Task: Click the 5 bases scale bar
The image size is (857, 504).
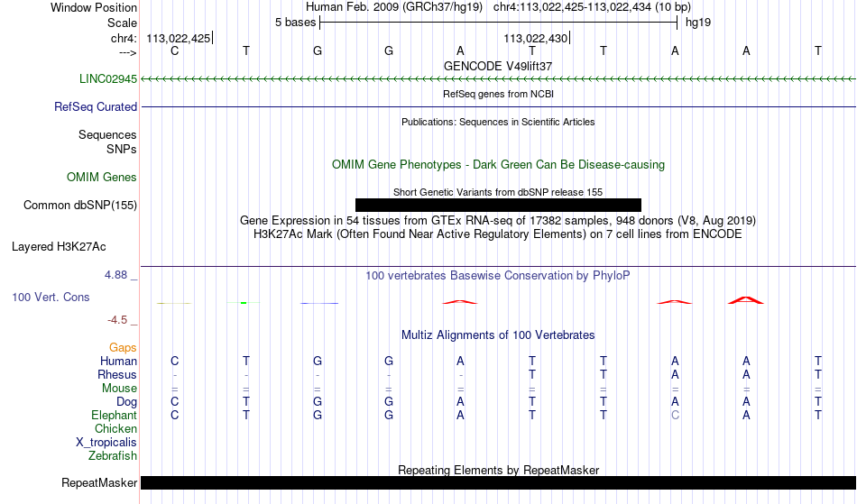Action: click(x=498, y=23)
